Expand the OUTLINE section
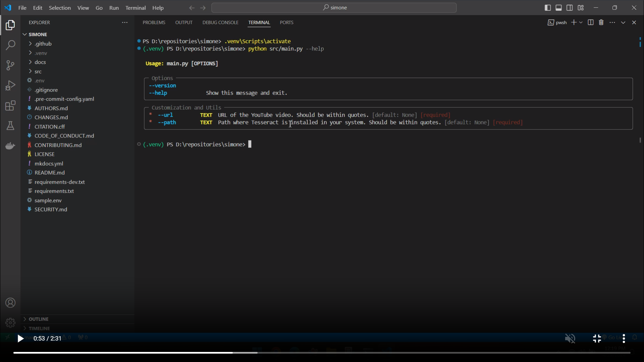644x362 pixels. pos(39,319)
